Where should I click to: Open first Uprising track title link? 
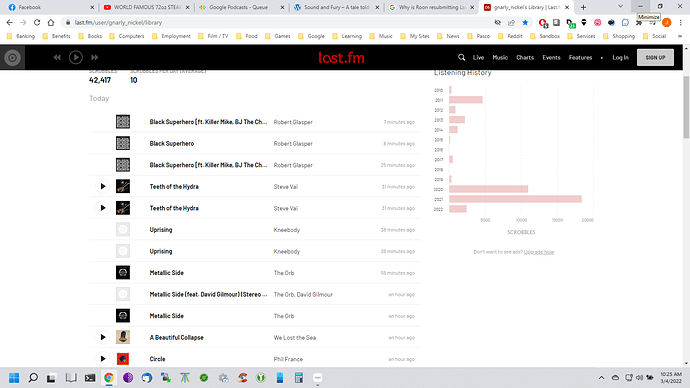click(x=161, y=230)
